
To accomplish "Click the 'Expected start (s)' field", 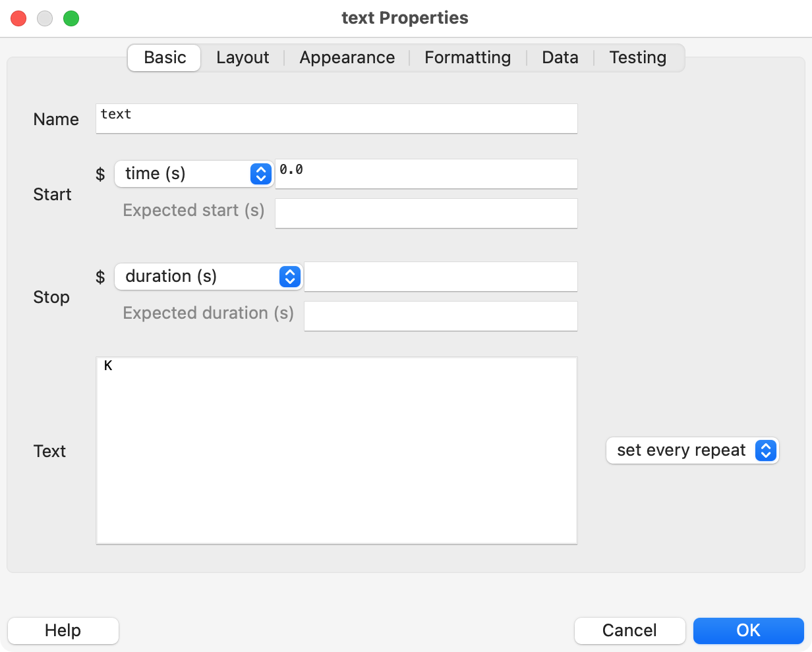I will pos(426,213).
